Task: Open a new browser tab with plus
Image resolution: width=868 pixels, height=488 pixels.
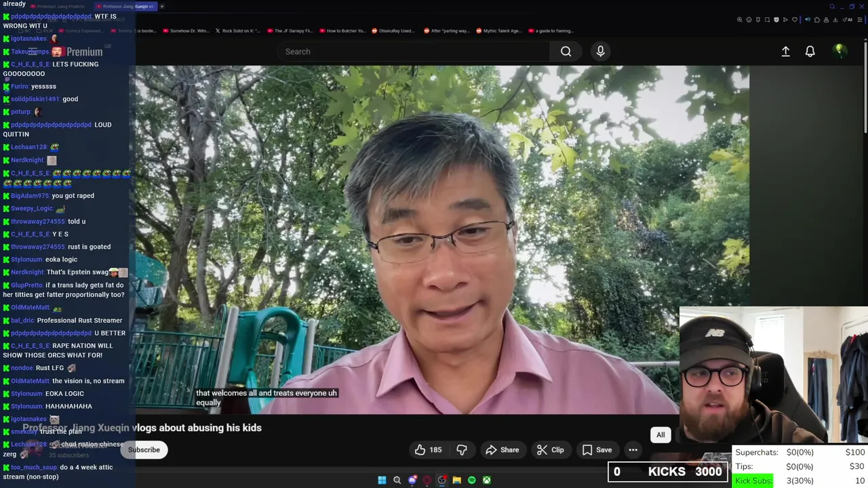Action: click(161, 6)
